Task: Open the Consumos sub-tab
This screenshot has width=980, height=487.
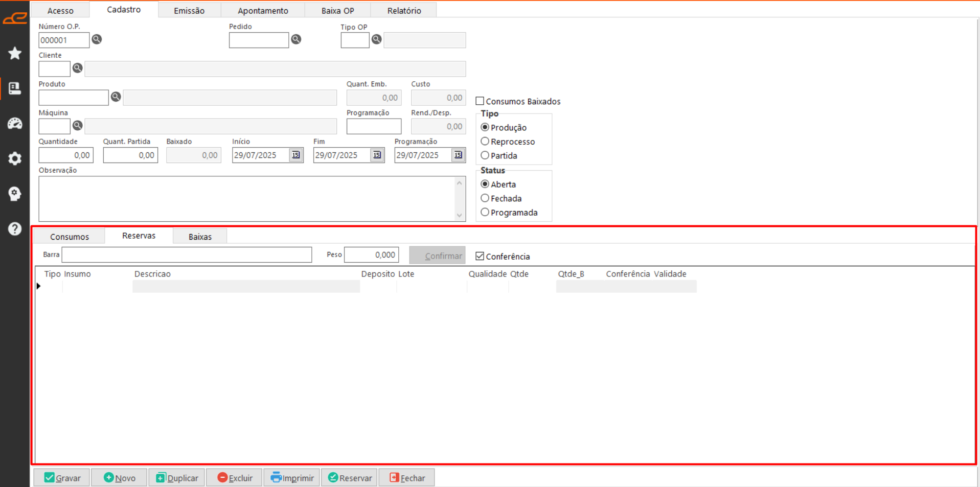Action: pyautogui.click(x=70, y=237)
